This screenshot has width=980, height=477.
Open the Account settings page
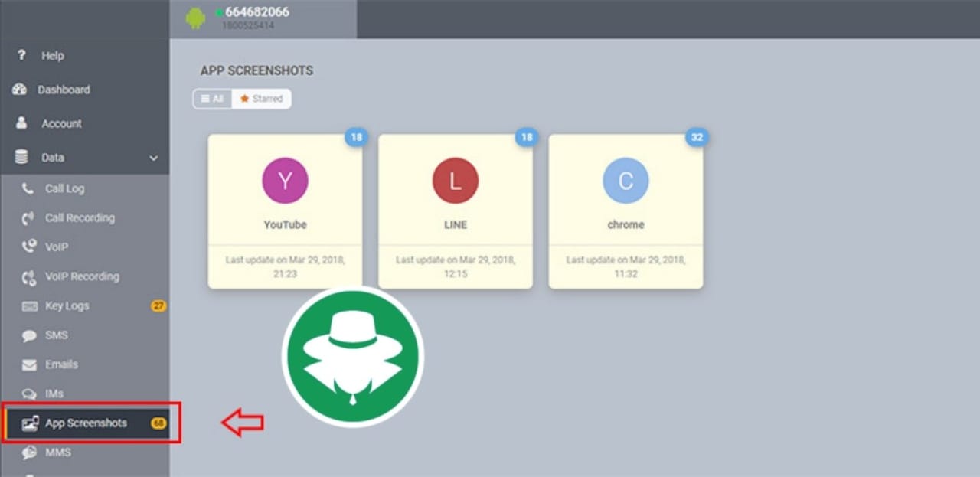61,123
